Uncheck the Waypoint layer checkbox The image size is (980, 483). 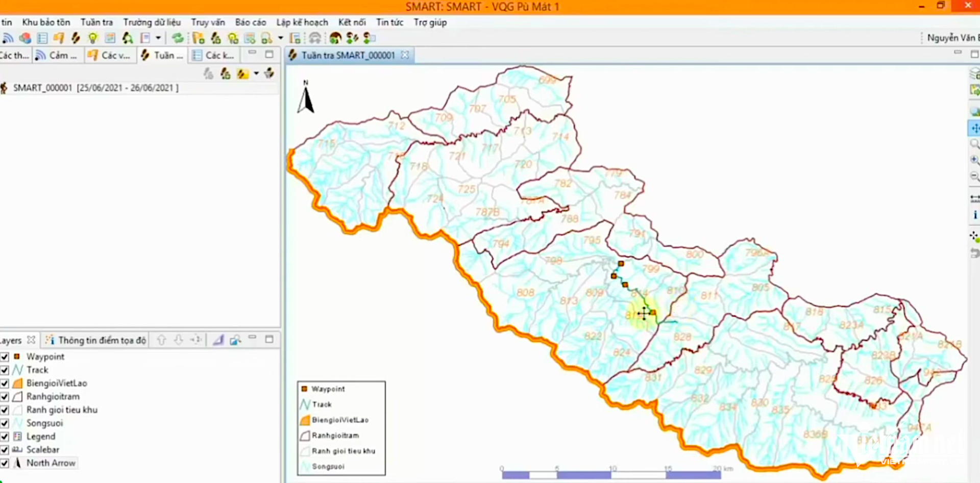pos(5,357)
